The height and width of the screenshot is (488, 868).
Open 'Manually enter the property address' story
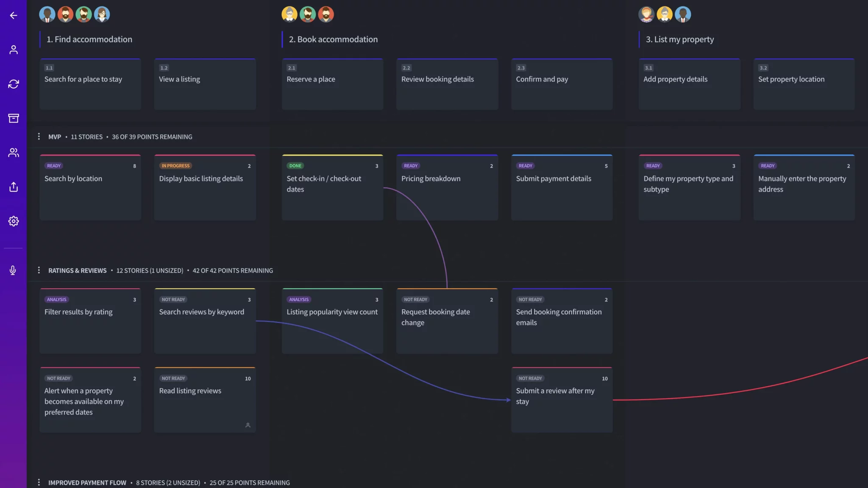click(804, 187)
